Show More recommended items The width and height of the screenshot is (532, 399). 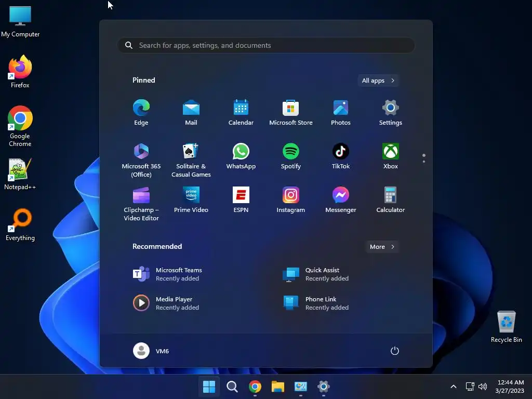click(x=382, y=247)
